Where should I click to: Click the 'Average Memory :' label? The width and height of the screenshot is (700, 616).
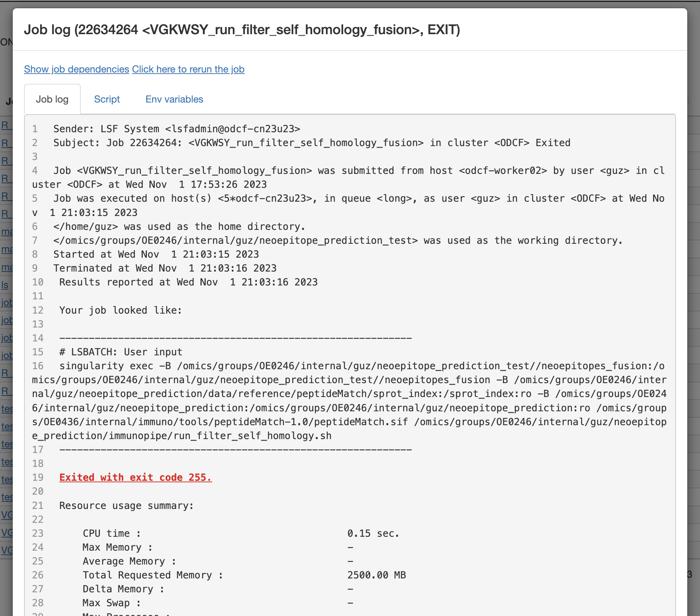click(x=130, y=561)
